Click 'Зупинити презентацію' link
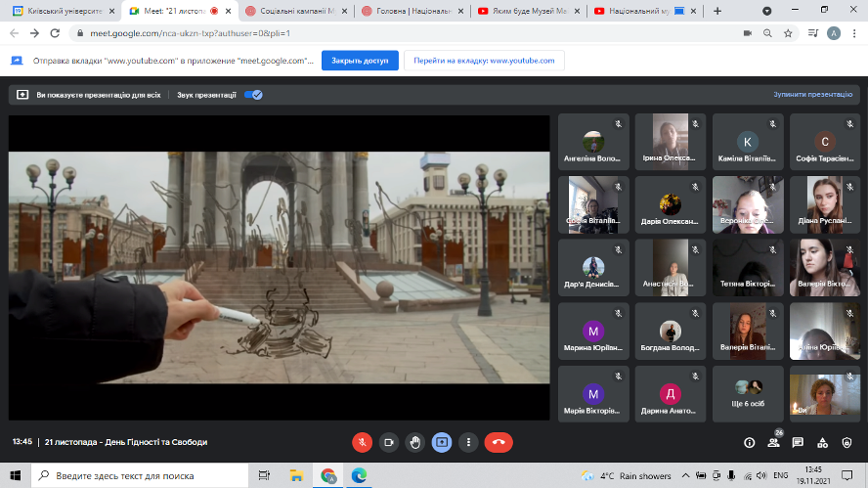Viewport: 868px width, 488px height. coord(812,95)
